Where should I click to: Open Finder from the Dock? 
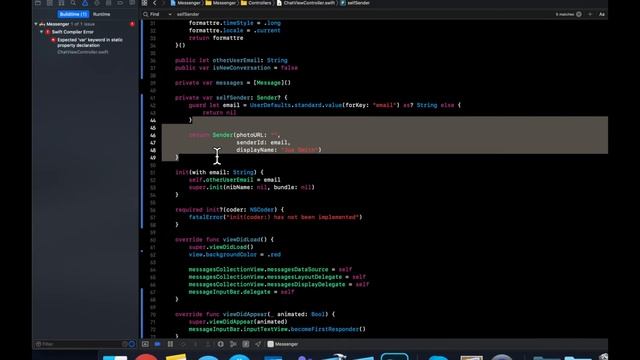[x=115, y=358]
